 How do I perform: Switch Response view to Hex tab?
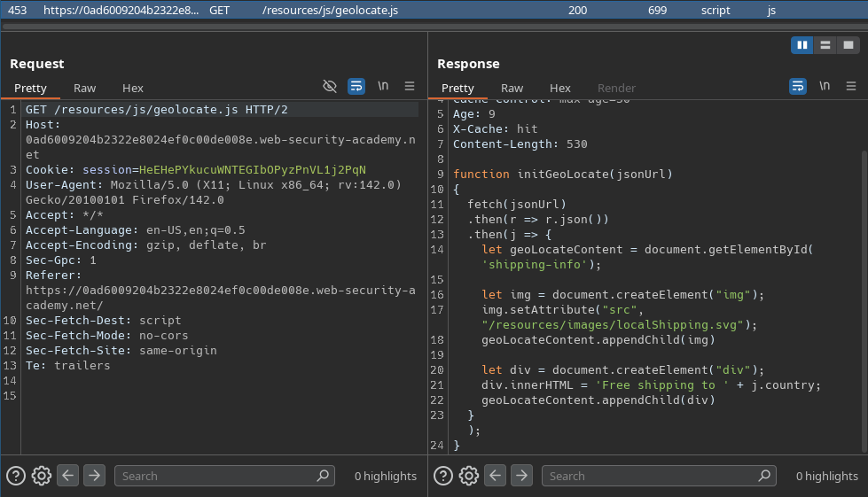(x=560, y=88)
